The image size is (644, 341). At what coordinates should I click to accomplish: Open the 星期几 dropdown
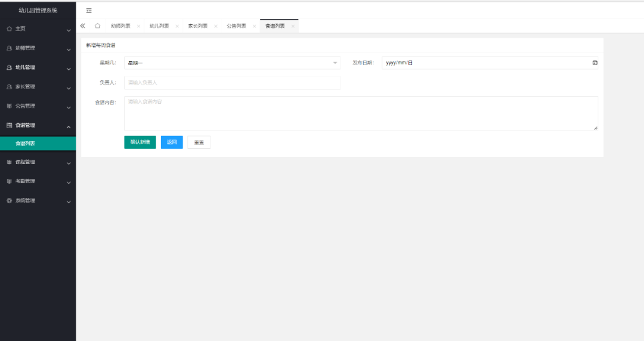point(232,63)
